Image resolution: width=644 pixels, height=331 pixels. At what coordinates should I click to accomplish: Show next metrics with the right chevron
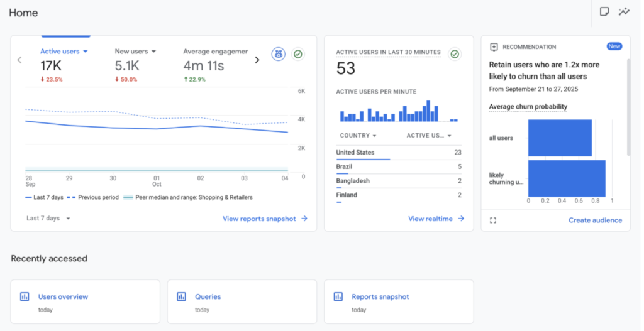tap(257, 60)
